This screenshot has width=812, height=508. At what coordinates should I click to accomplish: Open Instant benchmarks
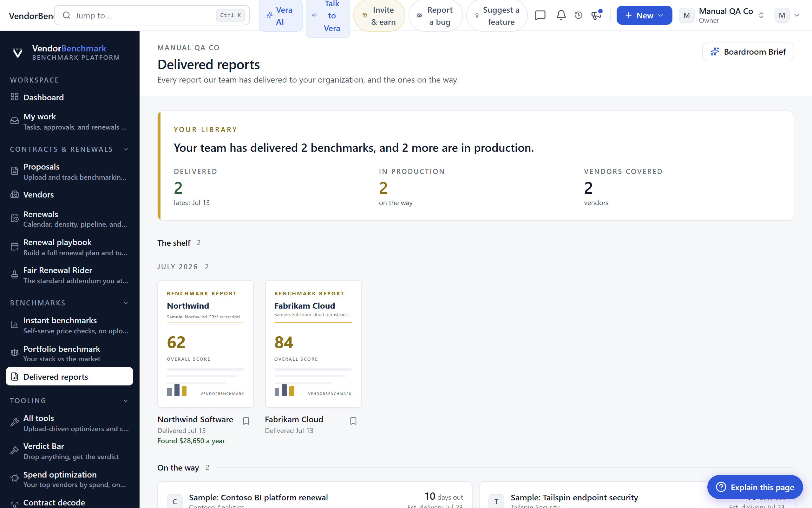pos(69,325)
